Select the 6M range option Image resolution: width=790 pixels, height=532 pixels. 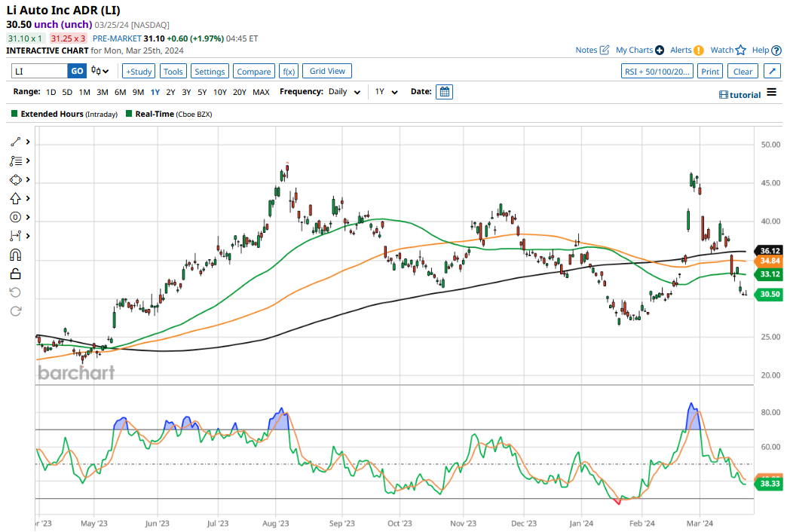point(120,92)
